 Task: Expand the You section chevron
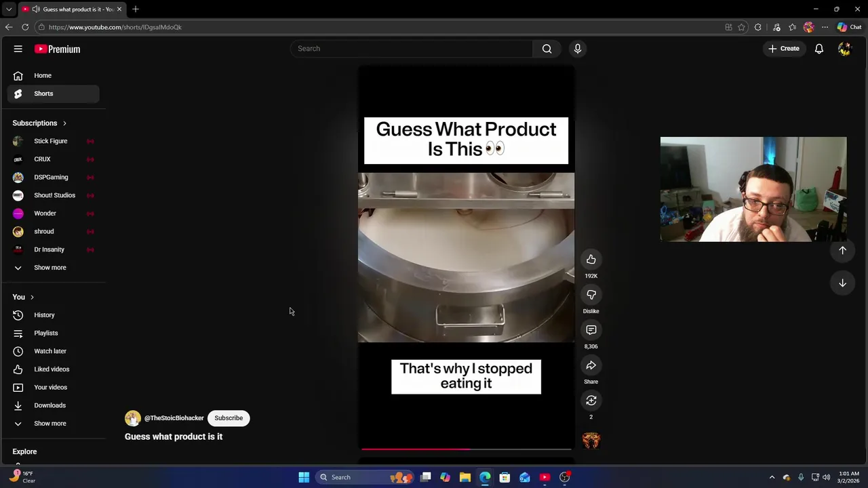click(x=32, y=297)
